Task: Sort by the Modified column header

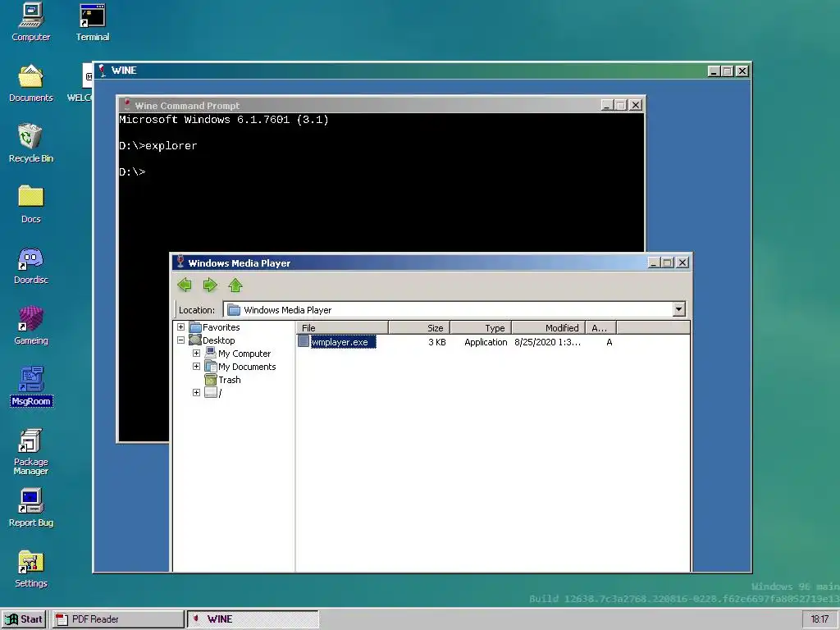Action: click(548, 328)
